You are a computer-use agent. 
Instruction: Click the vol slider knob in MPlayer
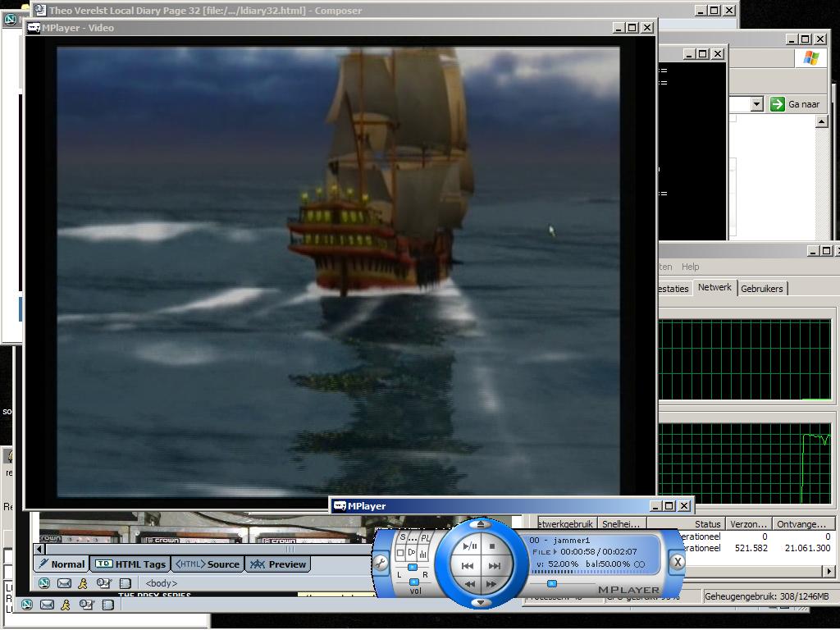[x=414, y=582]
